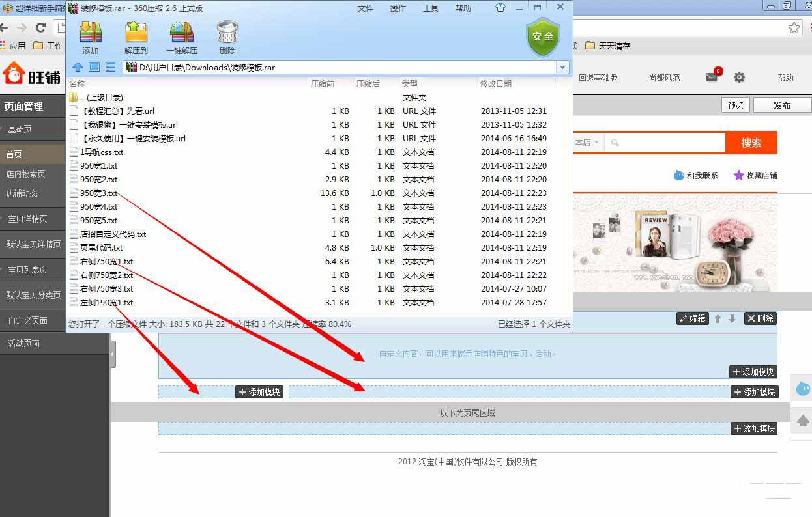Open the 操作 menu

pos(398,8)
